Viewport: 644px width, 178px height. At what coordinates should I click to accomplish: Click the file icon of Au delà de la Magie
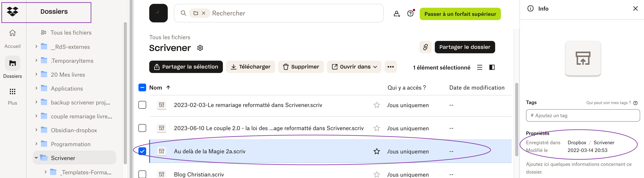click(x=162, y=151)
